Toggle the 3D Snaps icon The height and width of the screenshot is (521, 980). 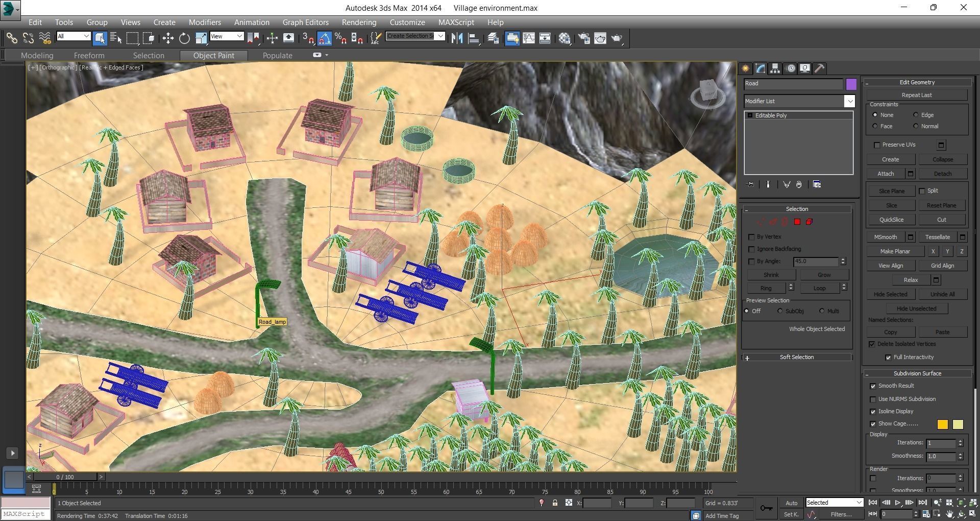[308, 38]
